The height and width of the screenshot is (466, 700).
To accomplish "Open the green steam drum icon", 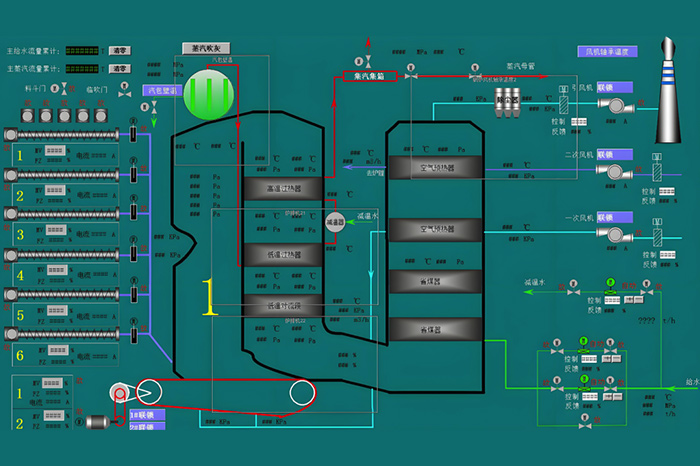I will tap(209, 94).
